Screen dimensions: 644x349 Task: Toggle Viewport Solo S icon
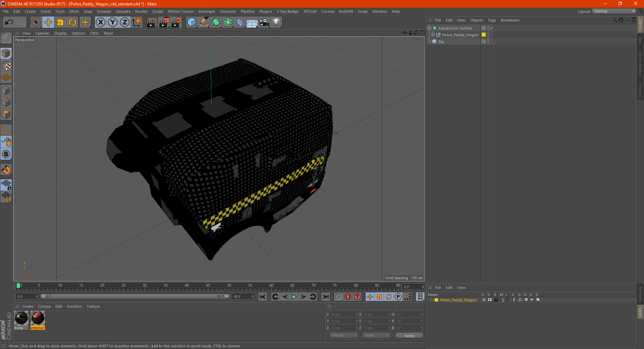(x=6, y=154)
